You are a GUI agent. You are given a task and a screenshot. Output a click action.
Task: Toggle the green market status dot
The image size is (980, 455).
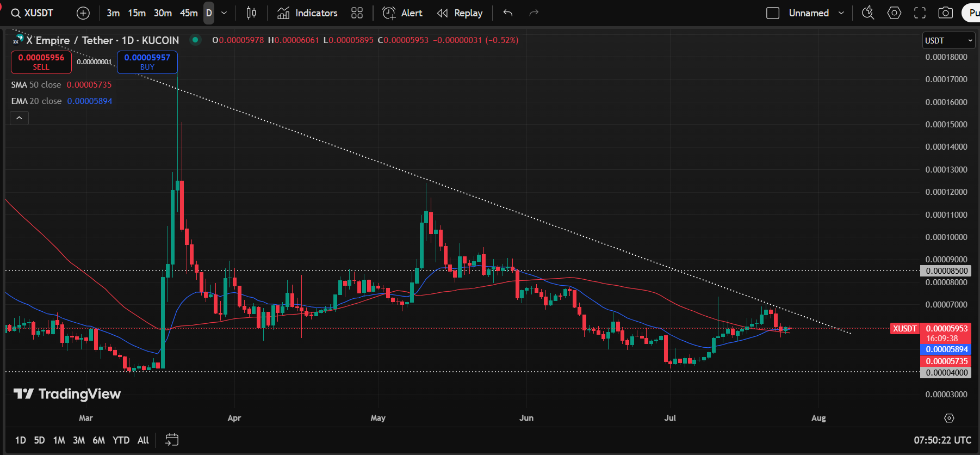[x=195, y=40]
